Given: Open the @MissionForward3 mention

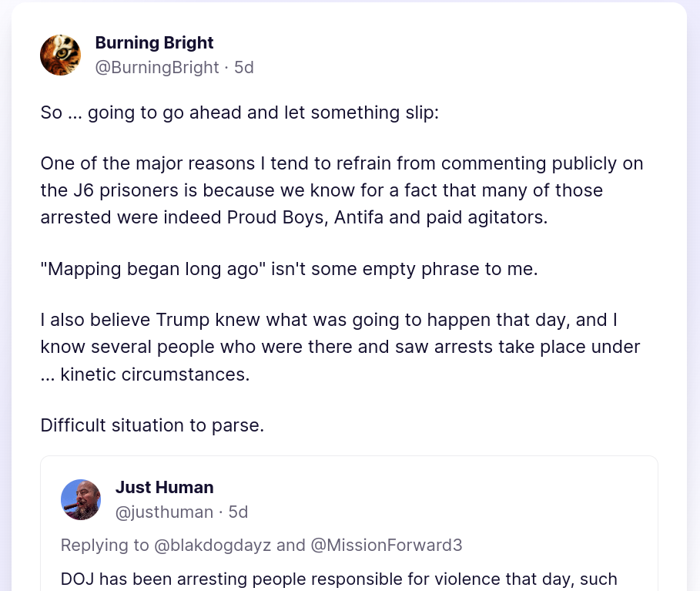Looking at the screenshot, I should pyautogui.click(x=386, y=546).
